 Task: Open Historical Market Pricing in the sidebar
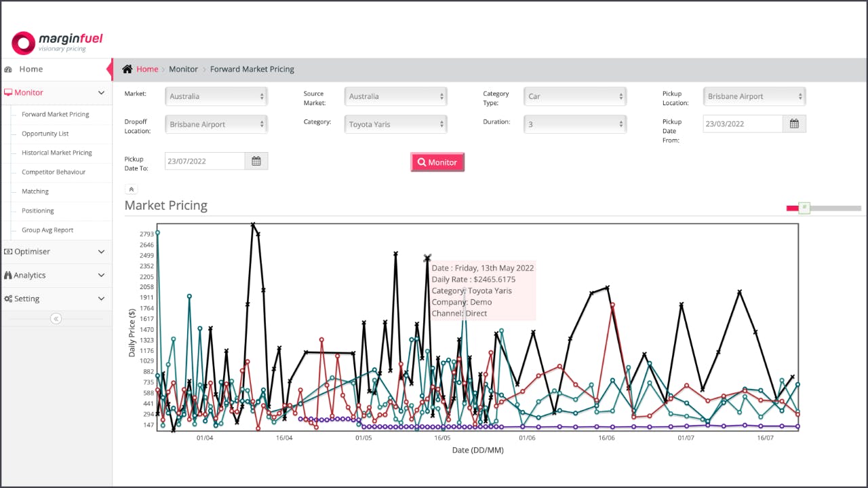tap(57, 153)
